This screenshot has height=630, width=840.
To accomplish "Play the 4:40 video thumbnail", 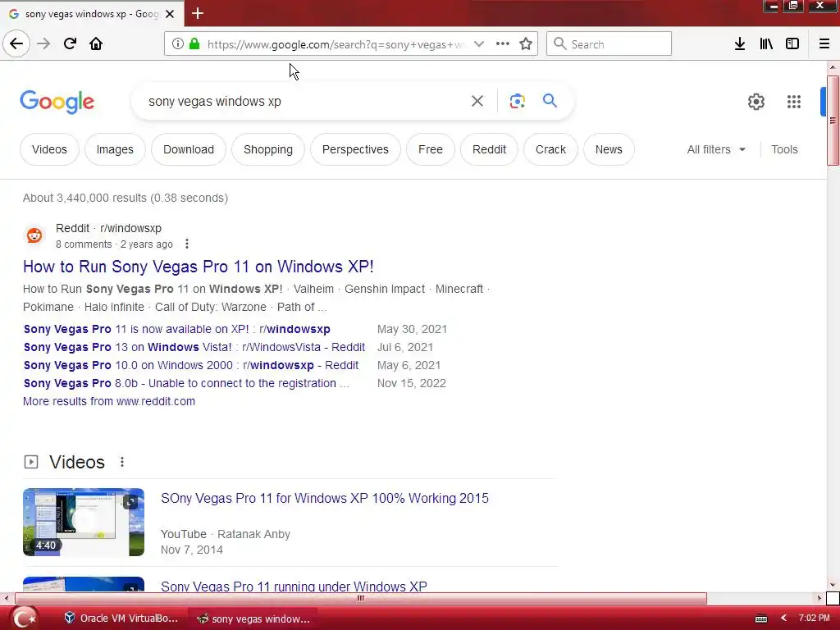I will point(84,522).
